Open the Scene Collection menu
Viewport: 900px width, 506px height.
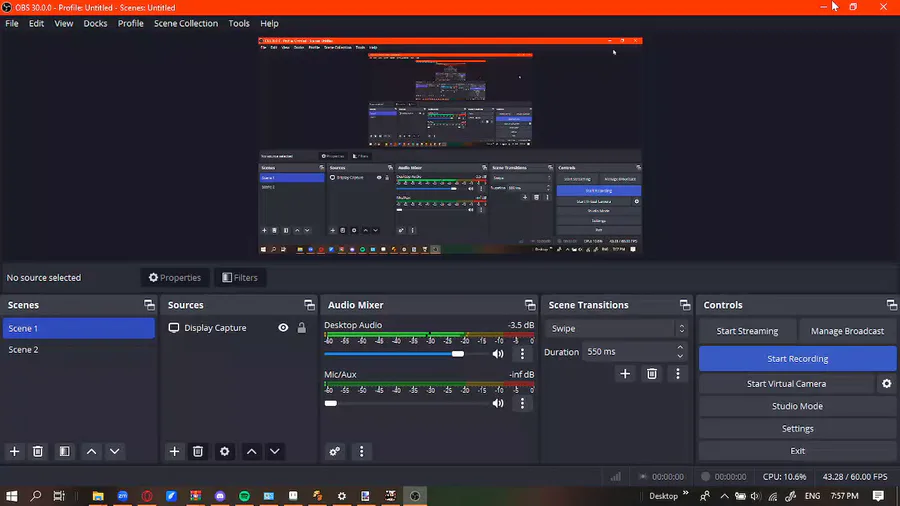click(x=186, y=24)
